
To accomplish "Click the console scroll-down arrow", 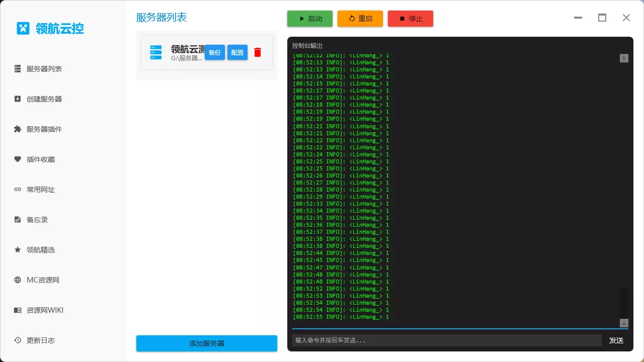I will coord(624,323).
